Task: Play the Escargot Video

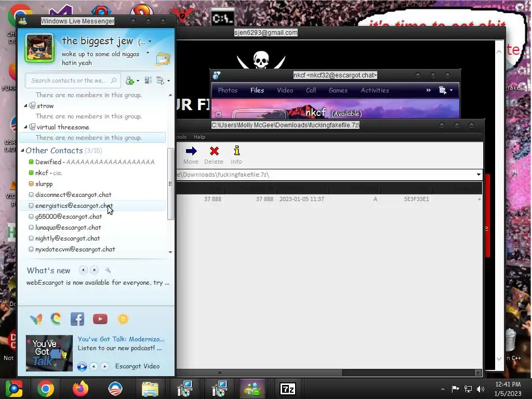Action: pos(82,366)
